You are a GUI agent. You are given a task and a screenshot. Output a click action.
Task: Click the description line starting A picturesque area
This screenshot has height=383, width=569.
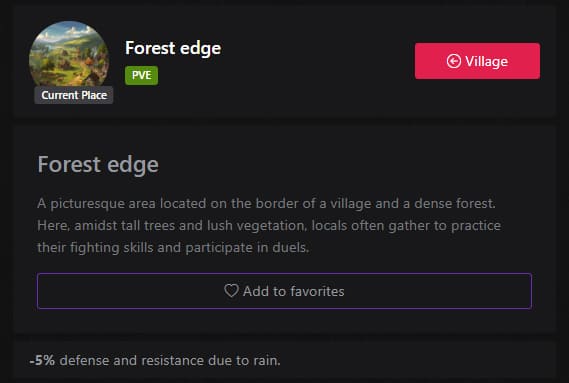pos(266,203)
